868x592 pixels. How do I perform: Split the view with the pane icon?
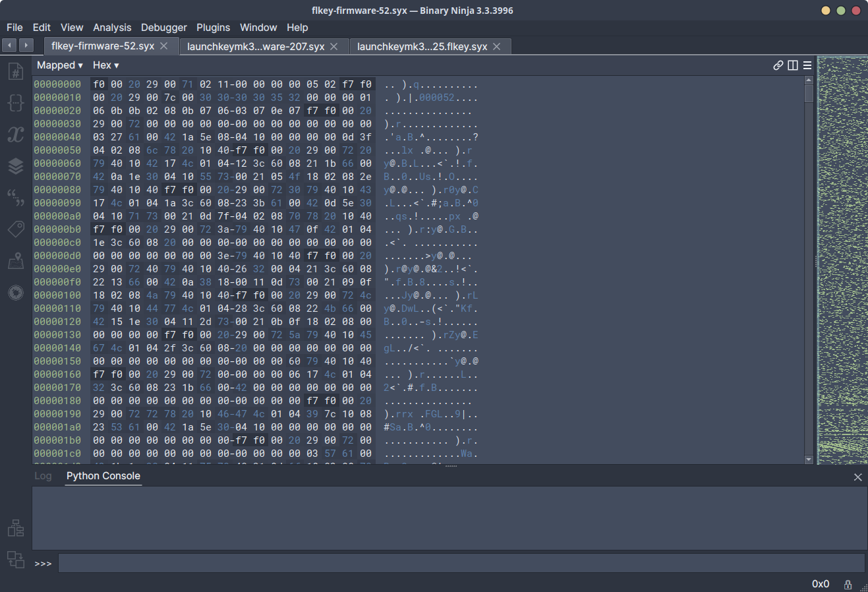click(x=793, y=65)
